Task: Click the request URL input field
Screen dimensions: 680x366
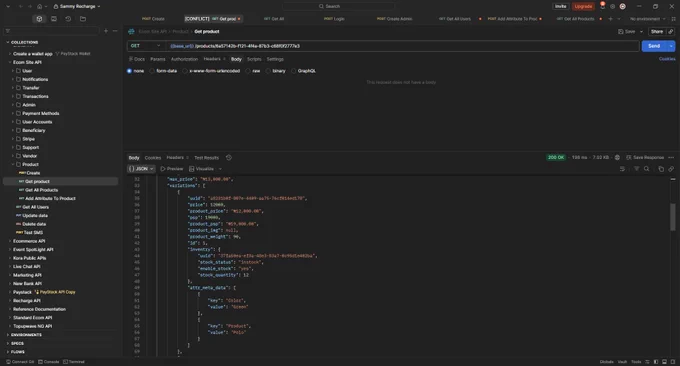Action: pyautogui.click(x=403, y=46)
